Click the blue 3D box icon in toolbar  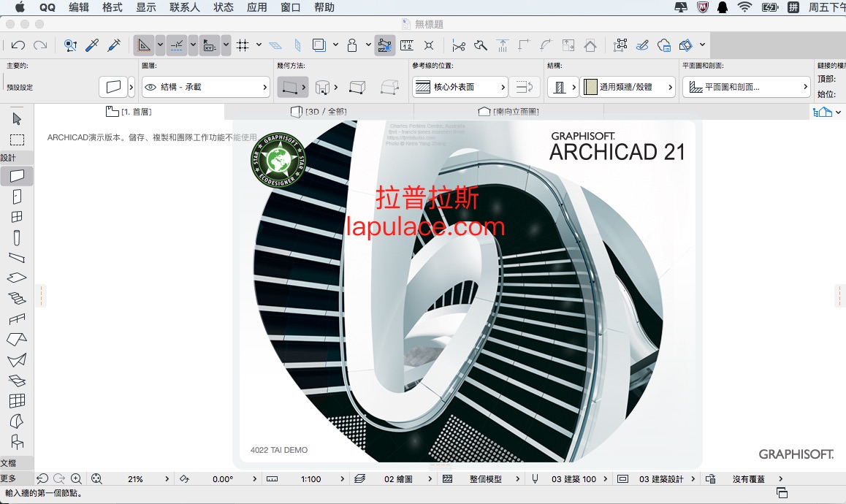point(686,45)
